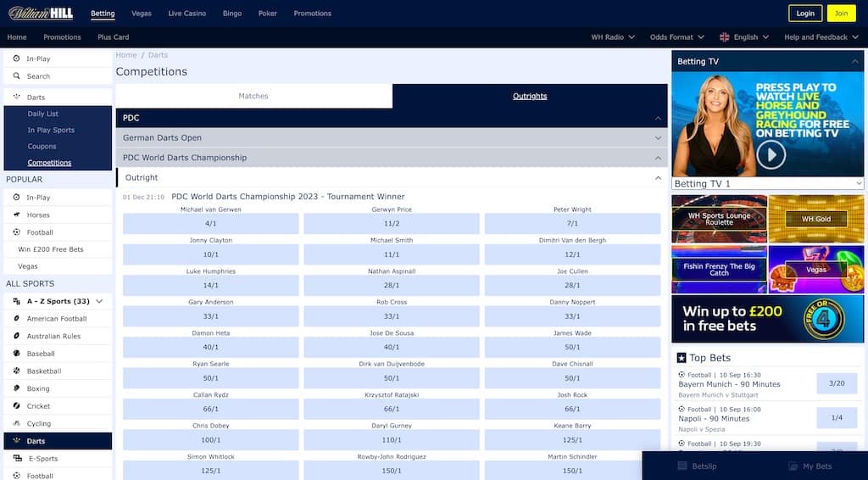
Task: Open Plus Card in secondary nav
Action: (x=114, y=37)
